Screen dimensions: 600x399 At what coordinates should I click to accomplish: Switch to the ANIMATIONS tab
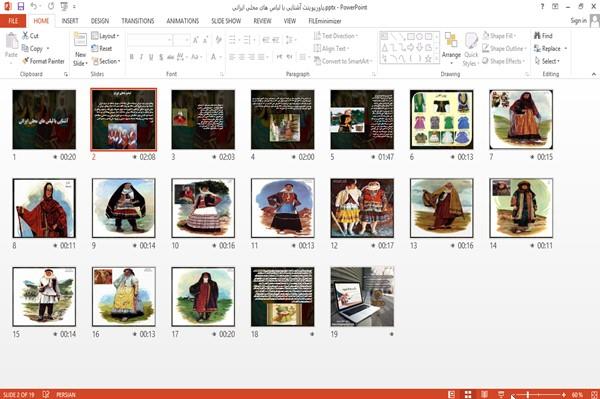pos(183,21)
